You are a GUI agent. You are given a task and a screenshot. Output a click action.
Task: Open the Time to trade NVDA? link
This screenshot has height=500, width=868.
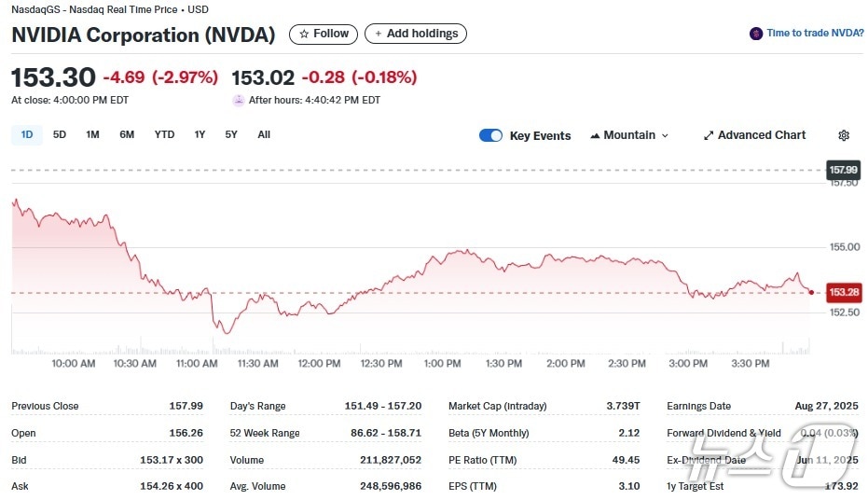tap(815, 34)
